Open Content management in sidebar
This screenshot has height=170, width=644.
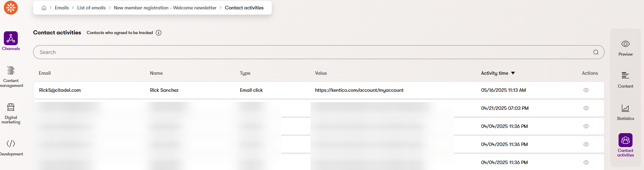pyautogui.click(x=11, y=71)
